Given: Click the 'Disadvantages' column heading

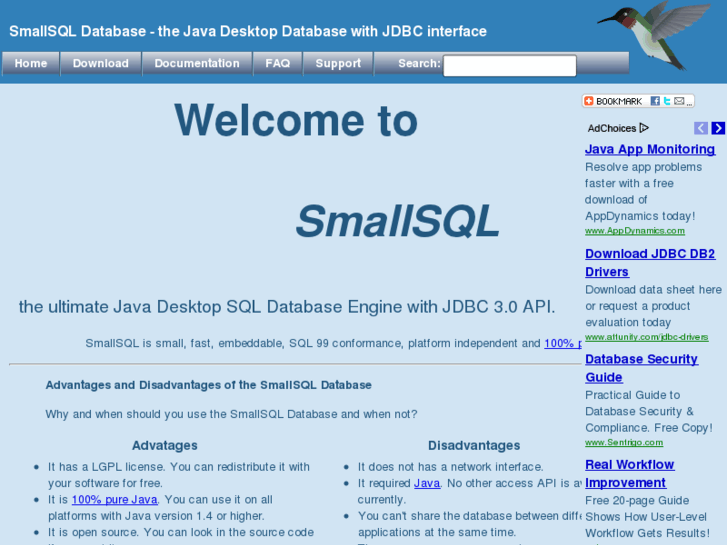Looking at the screenshot, I should coord(474,445).
